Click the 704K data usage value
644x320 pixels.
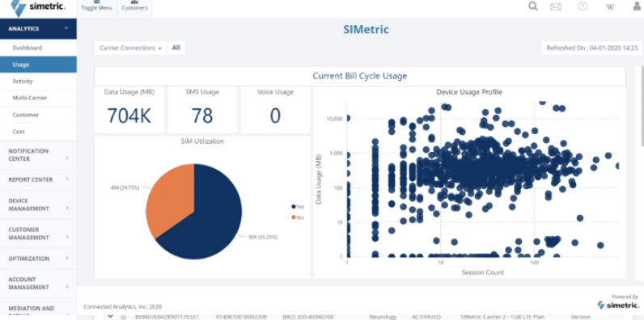pos(129,116)
